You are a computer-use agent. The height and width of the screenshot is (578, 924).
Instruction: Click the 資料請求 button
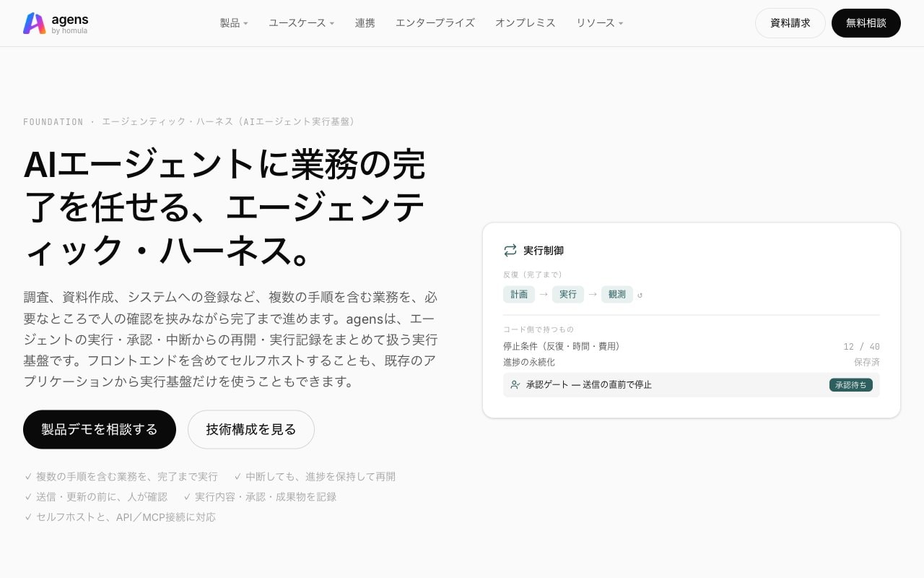790,23
